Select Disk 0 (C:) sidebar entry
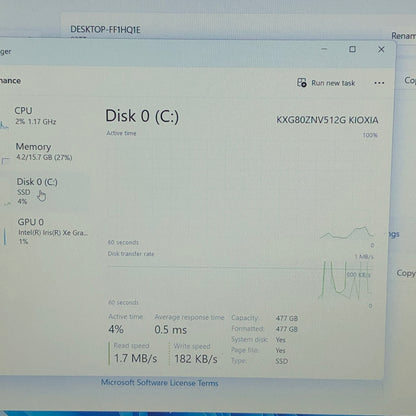416x416 pixels. click(45, 191)
